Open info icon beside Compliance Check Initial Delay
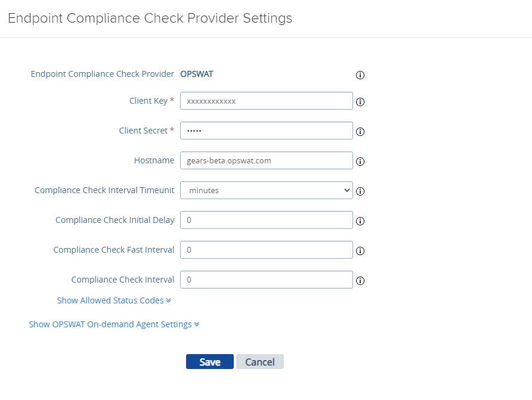 (360, 221)
